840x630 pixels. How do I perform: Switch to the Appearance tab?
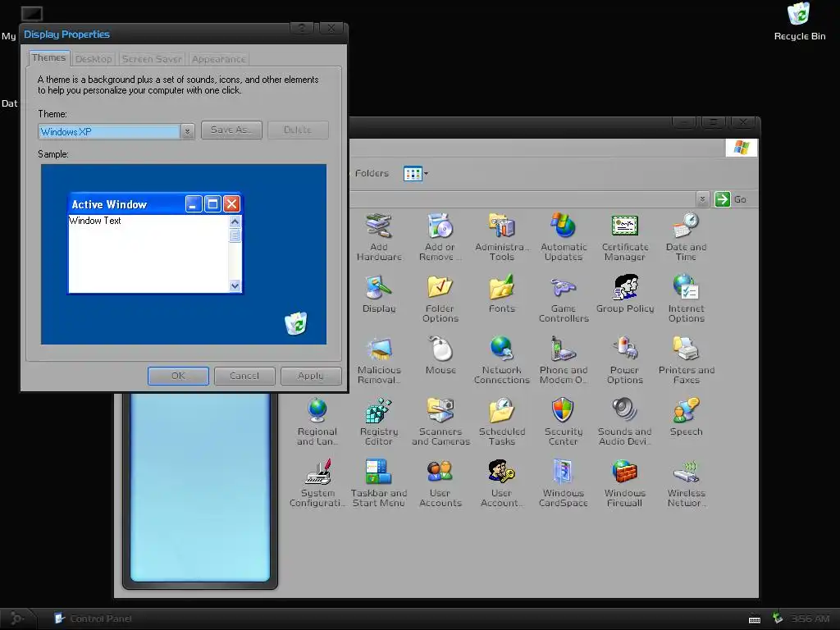218,59
